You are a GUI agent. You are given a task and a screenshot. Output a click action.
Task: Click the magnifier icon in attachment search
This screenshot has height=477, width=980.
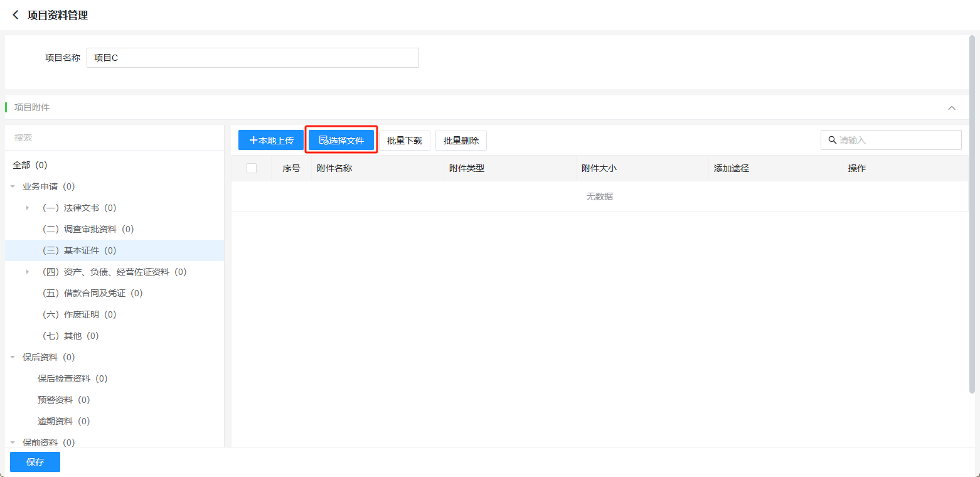(833, 140)
